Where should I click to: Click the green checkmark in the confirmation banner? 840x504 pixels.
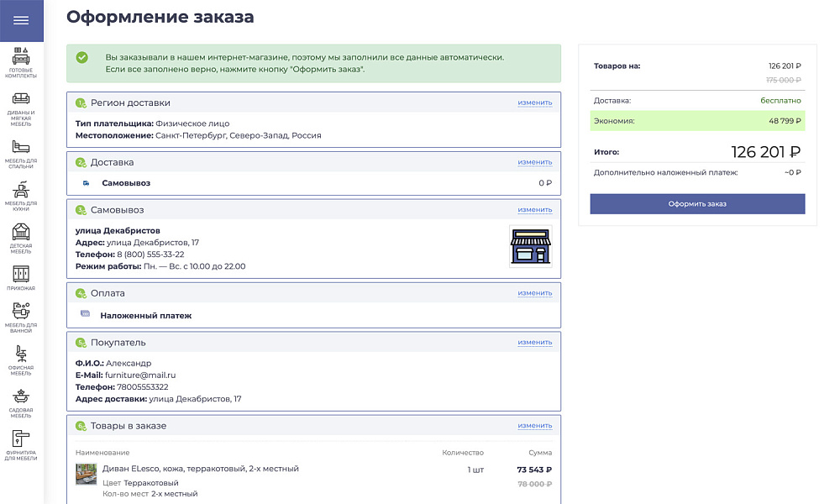coord(81,58)
